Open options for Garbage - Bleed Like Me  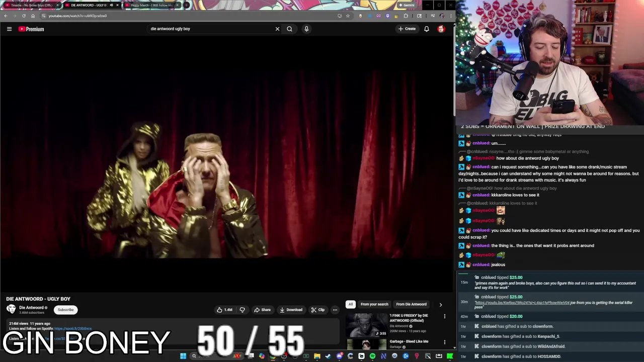(x=444, y=342)
